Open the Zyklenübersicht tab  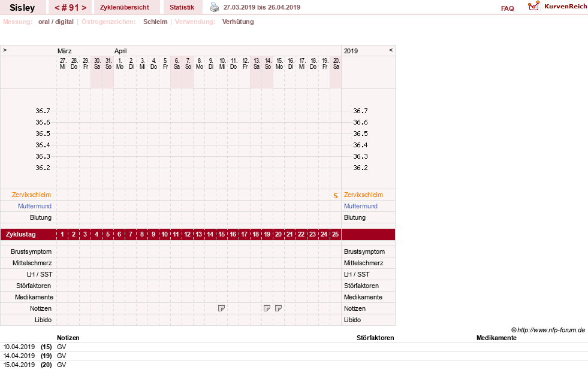point(125,8)
